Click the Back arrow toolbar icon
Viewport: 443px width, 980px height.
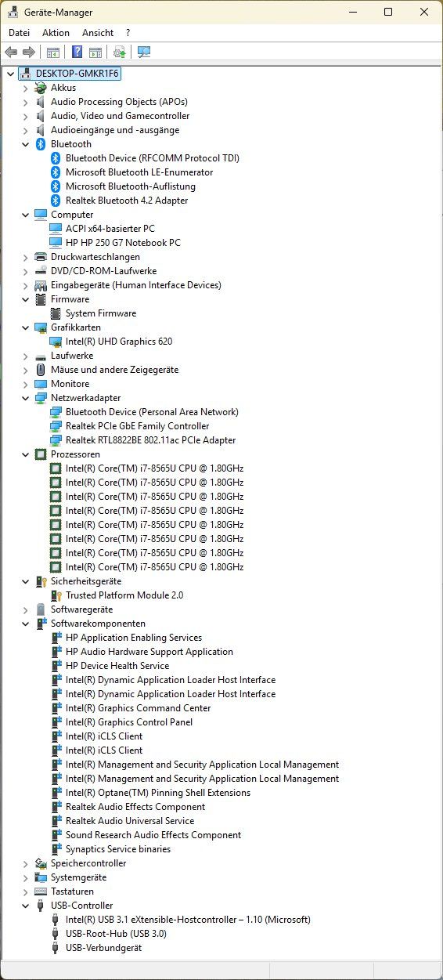pos(11,52)
